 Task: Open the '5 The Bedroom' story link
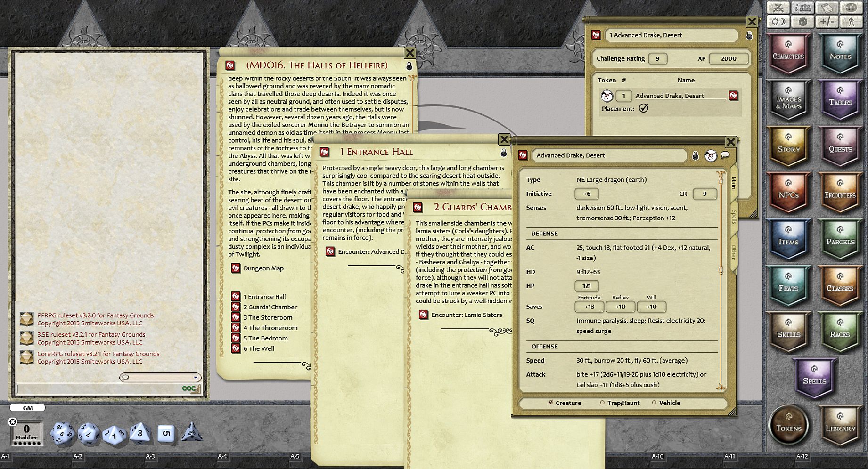[x=236, y=338]
